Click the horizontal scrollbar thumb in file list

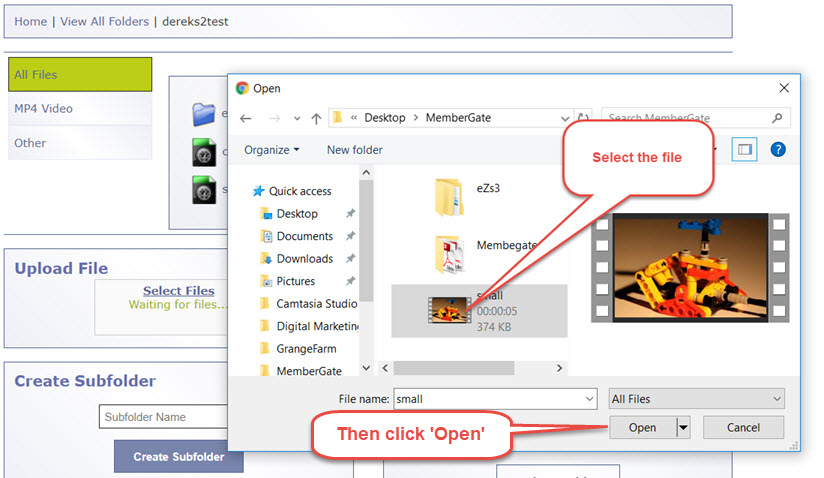454,368
